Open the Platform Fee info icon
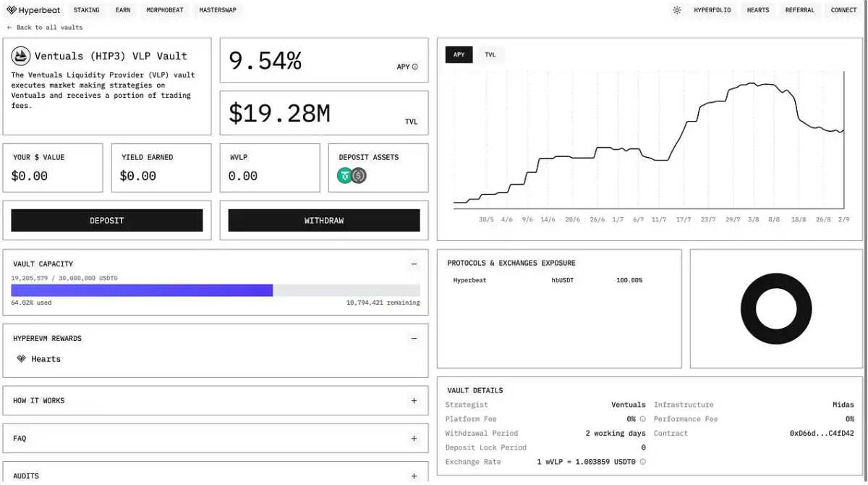Image resolution: width=868 pixels, height=485 pixels. coord(643,418)
